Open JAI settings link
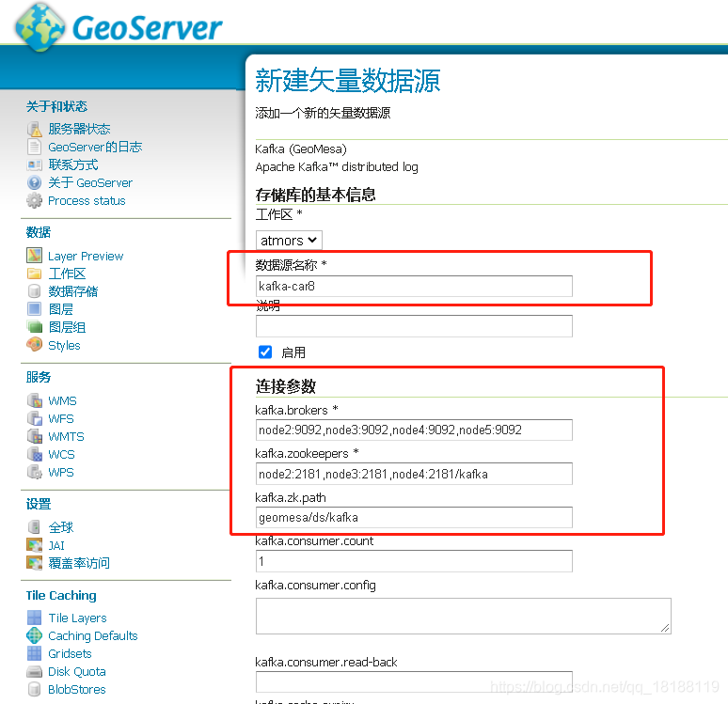 point(56,545)
